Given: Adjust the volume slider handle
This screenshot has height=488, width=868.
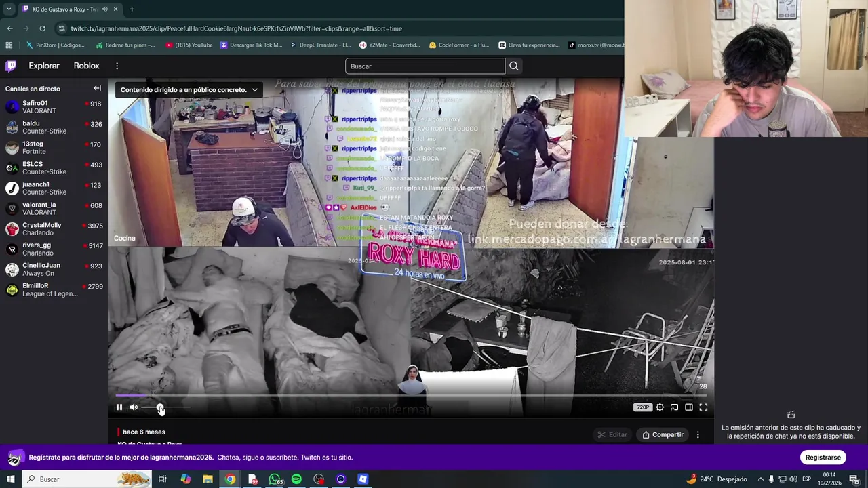Looking at the screenshot, I should point(160,407).
